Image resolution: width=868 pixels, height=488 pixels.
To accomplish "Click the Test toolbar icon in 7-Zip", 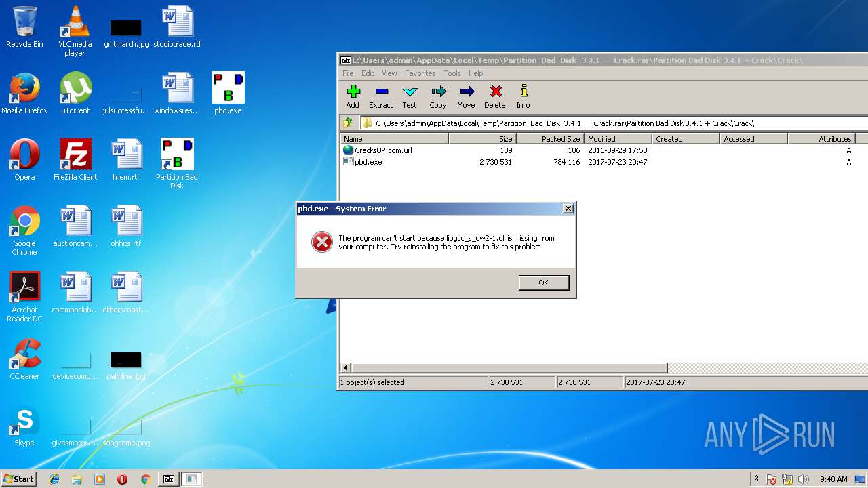I will pyautogui.click(x=410, y=96).
